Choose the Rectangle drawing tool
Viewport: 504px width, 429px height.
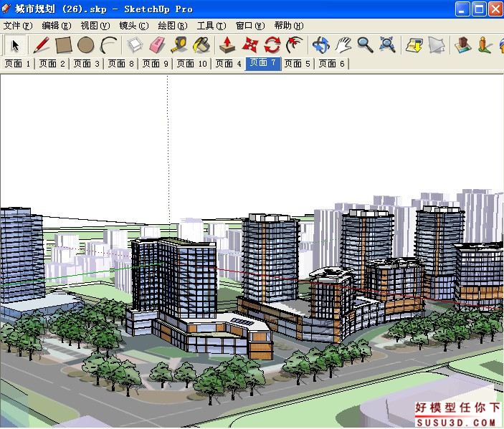pos(63,45)
